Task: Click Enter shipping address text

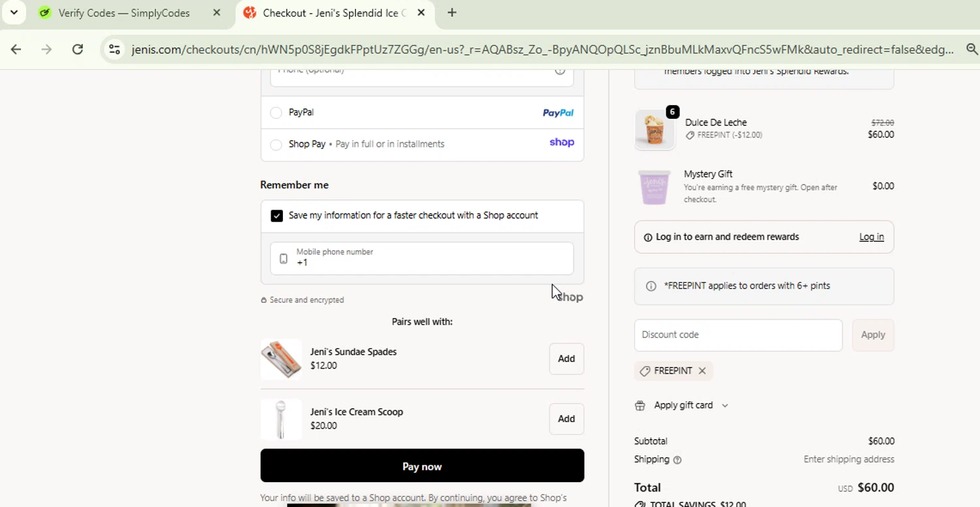Action: (x=849, y=459)
